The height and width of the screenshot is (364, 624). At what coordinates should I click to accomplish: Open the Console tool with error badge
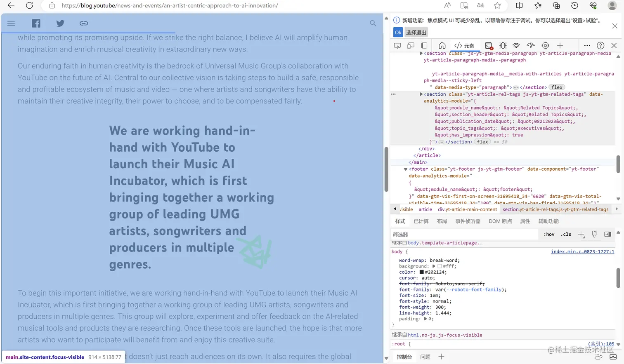[x=489, y=45]
